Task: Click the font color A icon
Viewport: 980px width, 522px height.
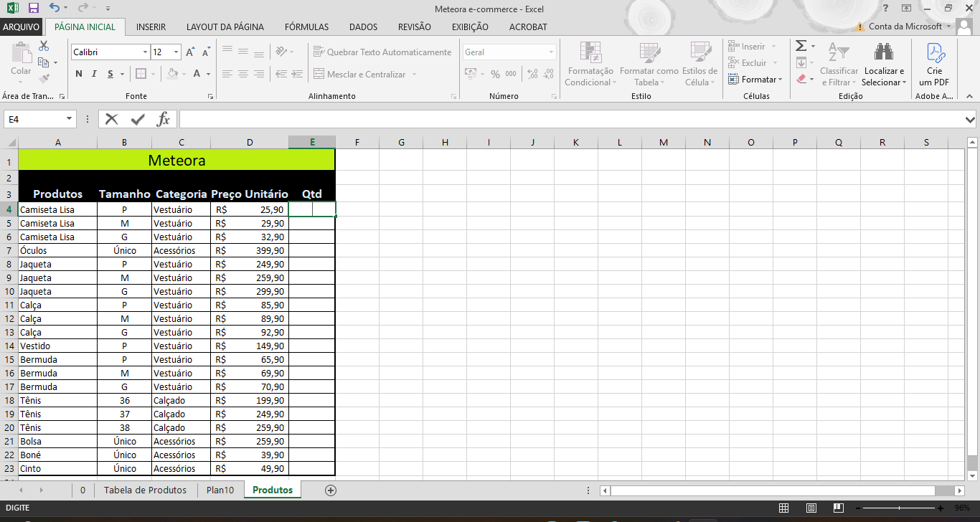Action: [x=198, y=74]
